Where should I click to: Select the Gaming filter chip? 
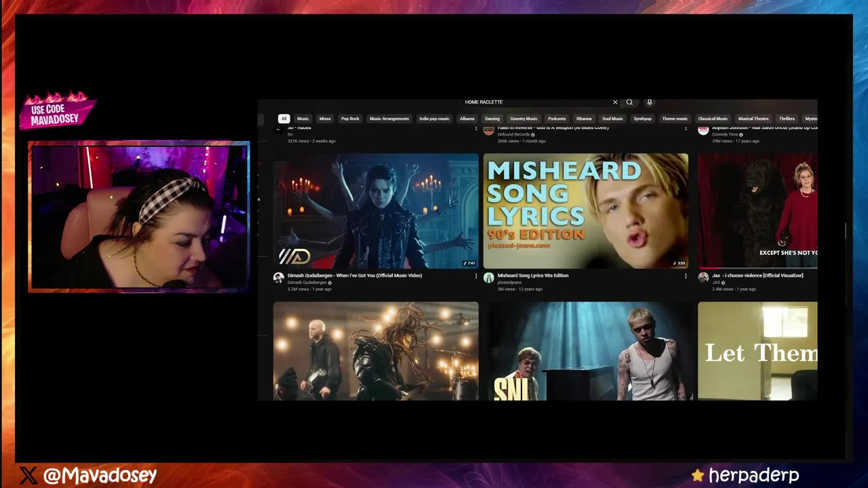492,119
